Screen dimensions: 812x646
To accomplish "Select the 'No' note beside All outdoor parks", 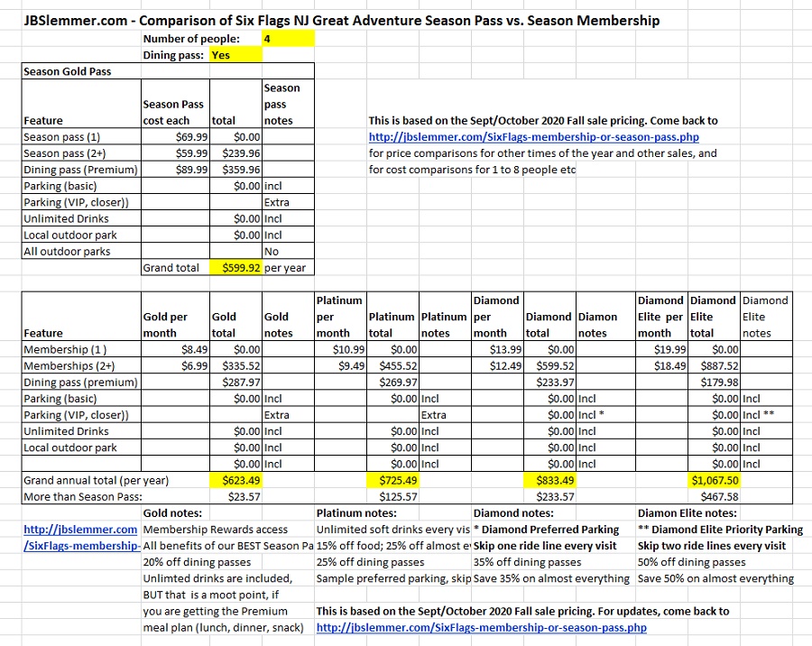I will point(288,251).
